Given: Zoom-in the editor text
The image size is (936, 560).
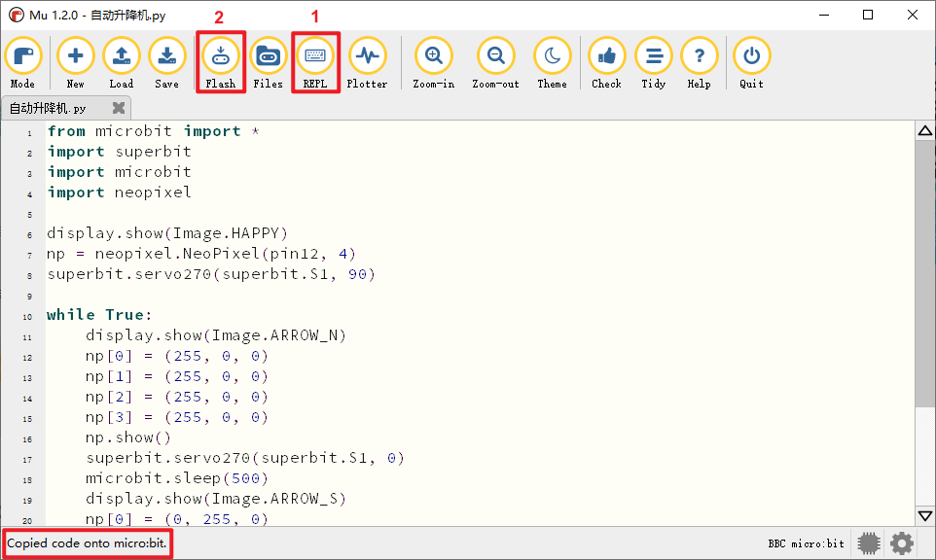Looking at the screenshot, I should coord(434,63).
